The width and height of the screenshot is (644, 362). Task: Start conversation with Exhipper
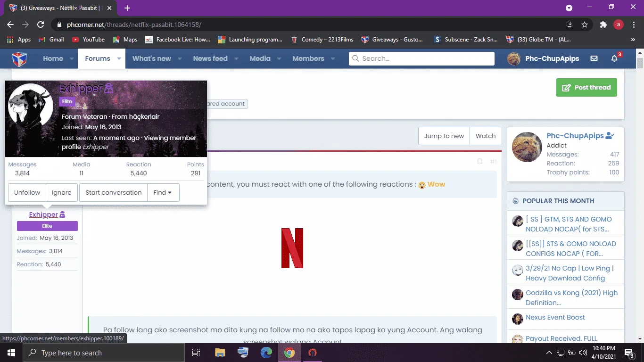click(114, 192)
